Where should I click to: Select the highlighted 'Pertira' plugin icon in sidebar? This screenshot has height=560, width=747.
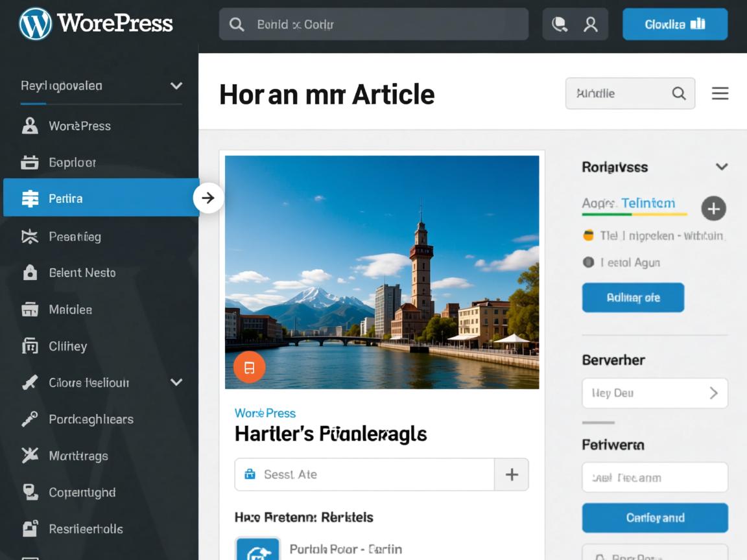point(31,198)
